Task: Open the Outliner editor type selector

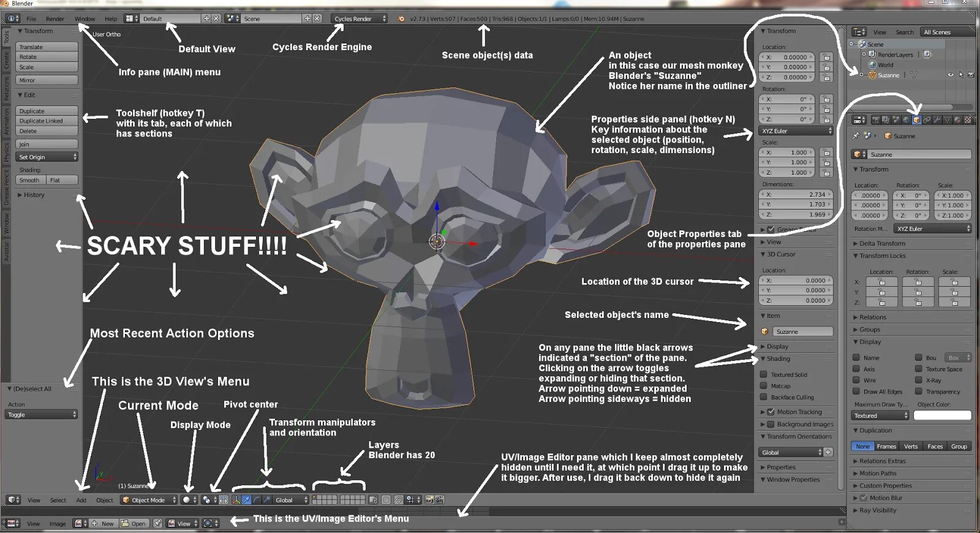Action: pos(859,32)
